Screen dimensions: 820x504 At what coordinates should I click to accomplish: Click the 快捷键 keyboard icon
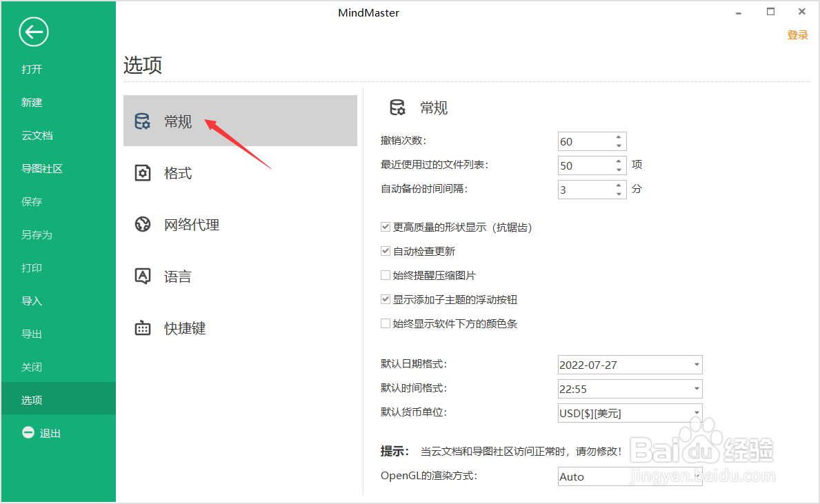(x=142, y=327)
